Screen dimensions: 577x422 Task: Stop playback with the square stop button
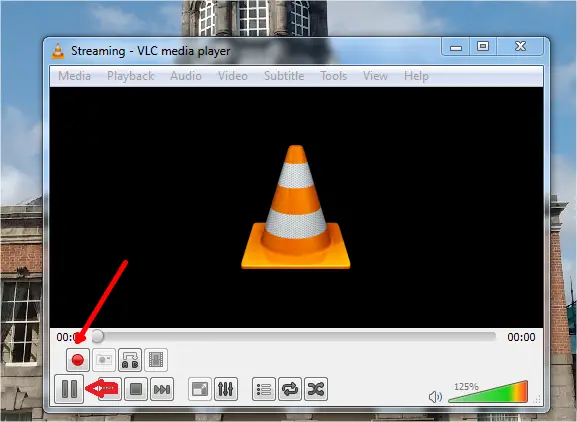point(136,389)
